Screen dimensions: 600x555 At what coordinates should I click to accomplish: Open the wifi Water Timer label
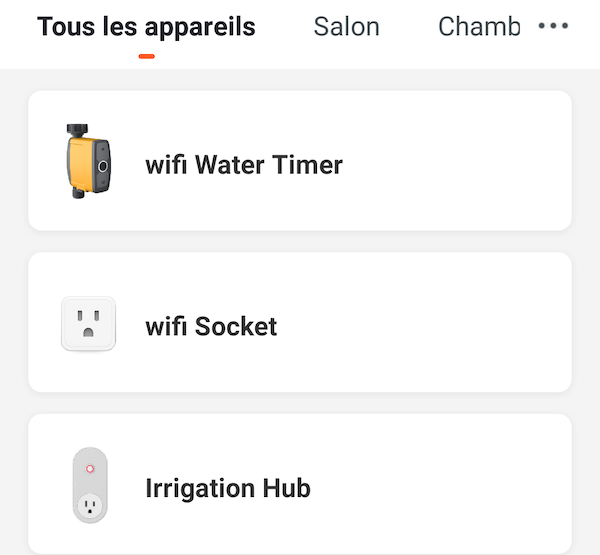click(x=244, y=164)
